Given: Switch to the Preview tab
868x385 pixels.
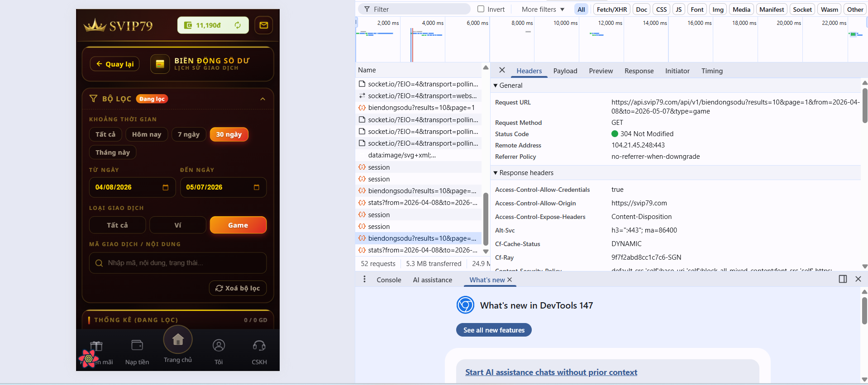Looking at the screenshot, I should [601, 71].
